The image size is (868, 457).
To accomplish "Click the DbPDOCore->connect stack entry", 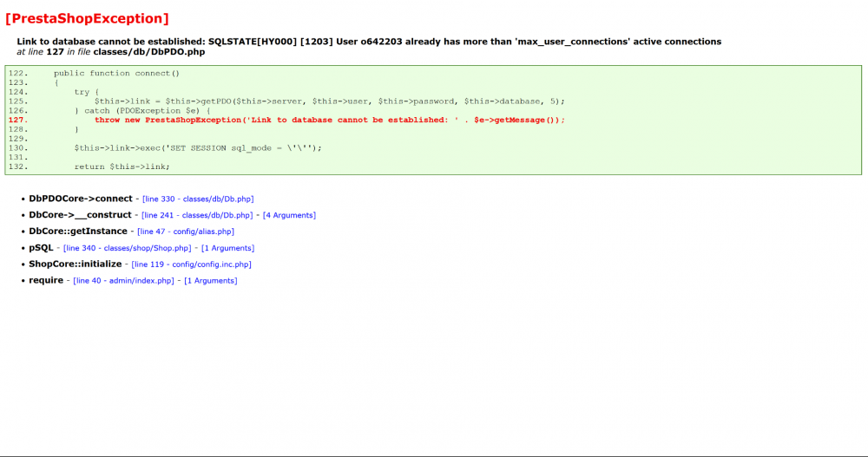I will coord(81,199).
